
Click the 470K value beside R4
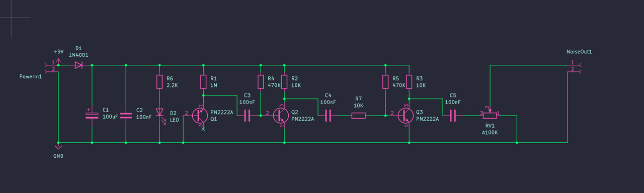click(x=274, y=86)
